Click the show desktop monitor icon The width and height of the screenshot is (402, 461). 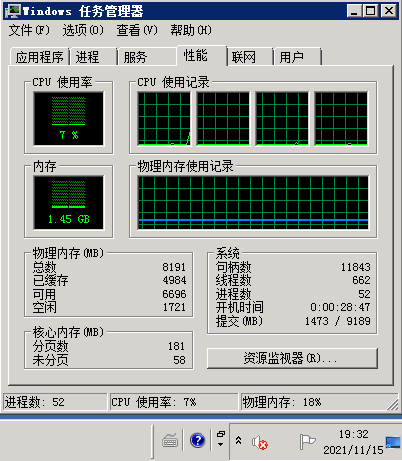pyautogui.click(x=393, y=442)
